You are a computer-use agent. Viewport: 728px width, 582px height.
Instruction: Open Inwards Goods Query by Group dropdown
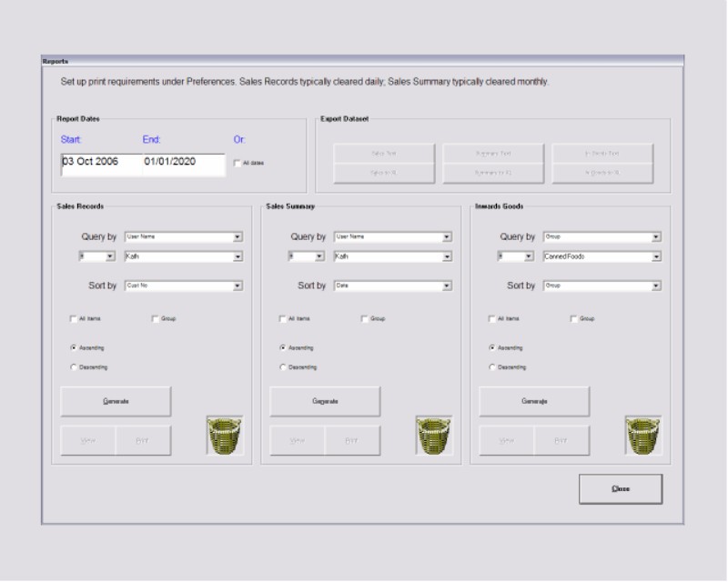(x=656, y=237)
